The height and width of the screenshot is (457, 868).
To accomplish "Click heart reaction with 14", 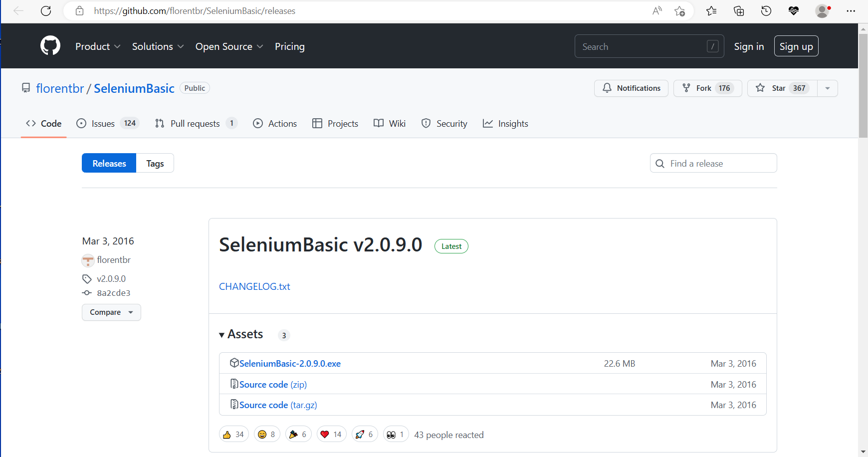I will [331, 435].
